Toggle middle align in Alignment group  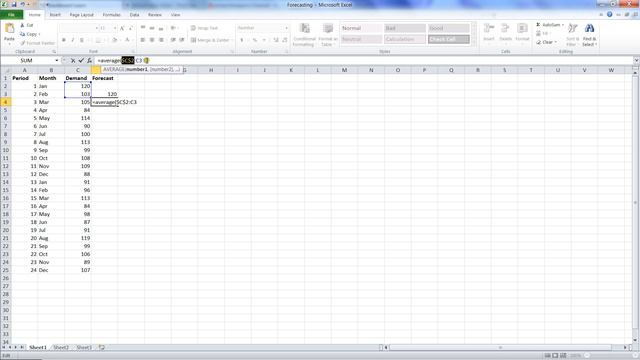152,28
